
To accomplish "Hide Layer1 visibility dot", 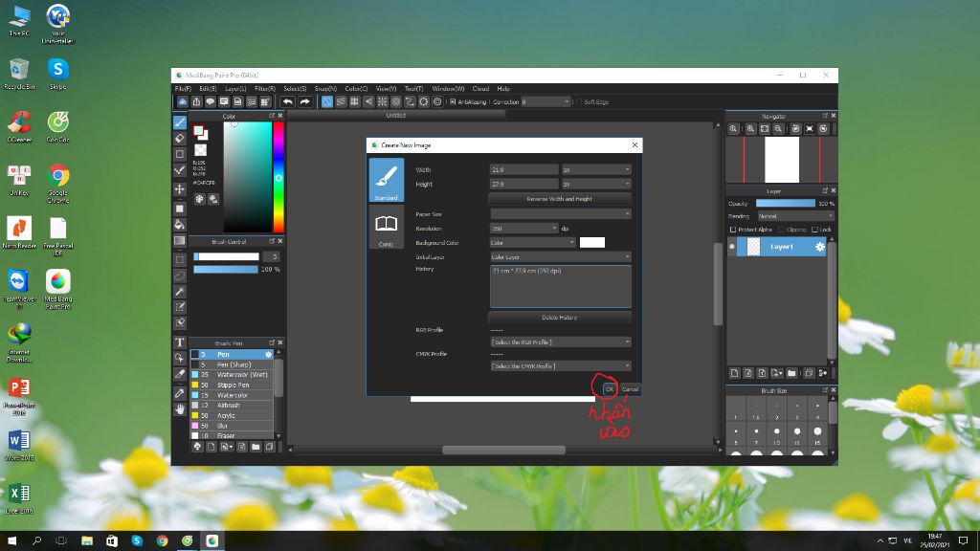I will point(732,247).
